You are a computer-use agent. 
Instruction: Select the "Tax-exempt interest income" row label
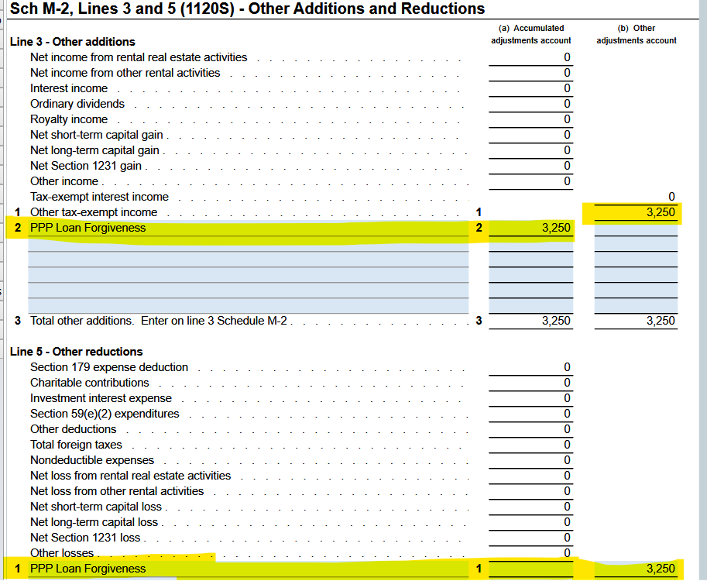(x=99, y=197)
